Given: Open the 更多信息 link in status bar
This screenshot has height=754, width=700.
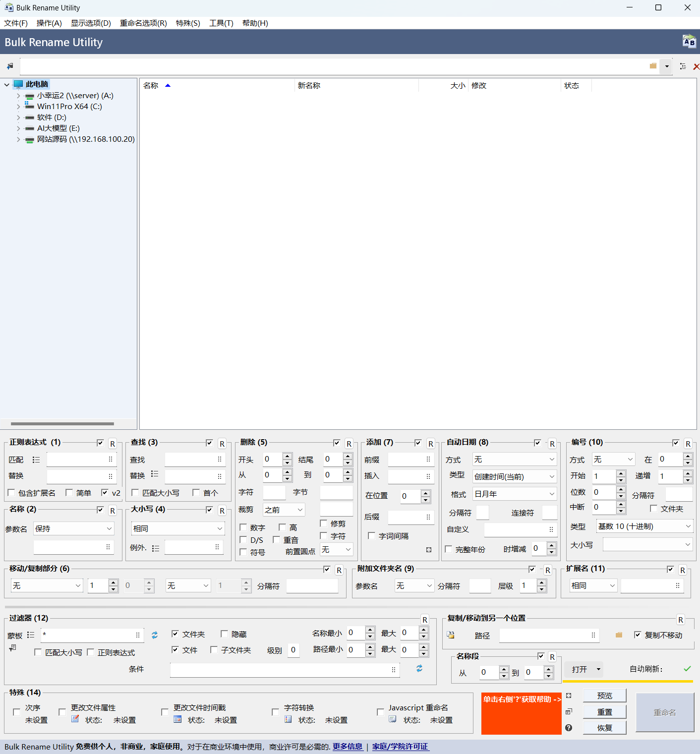Looking at the screenshot, I should [348, 747].
